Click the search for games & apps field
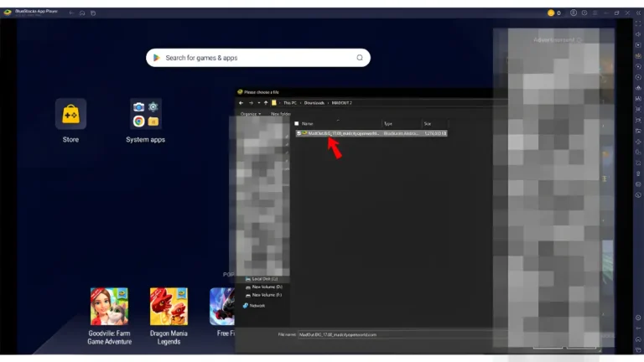This screenshot has width=644, height=362. pos(252,58)
